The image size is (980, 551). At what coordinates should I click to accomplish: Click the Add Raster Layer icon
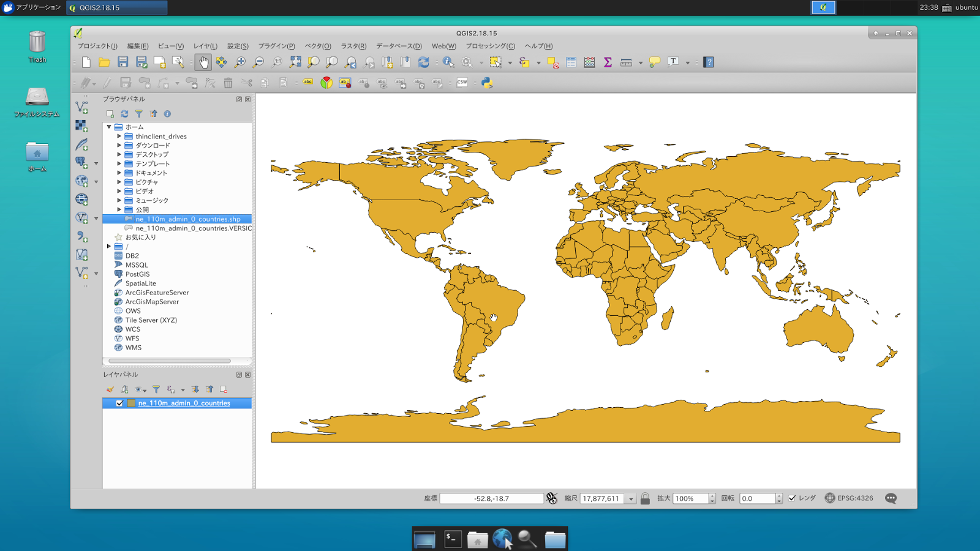pyautogui.click(x=81, y=126)
